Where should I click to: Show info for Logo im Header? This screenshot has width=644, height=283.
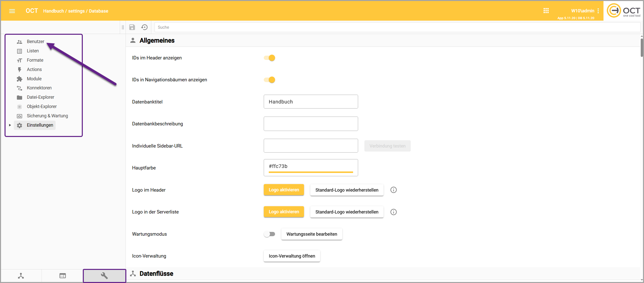(x=393, y=190)
